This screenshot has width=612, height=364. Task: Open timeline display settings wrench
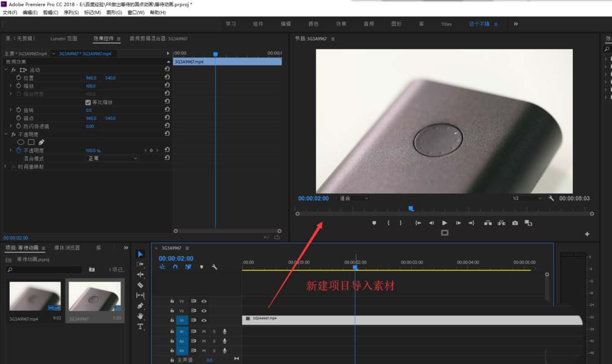[214, 267]
